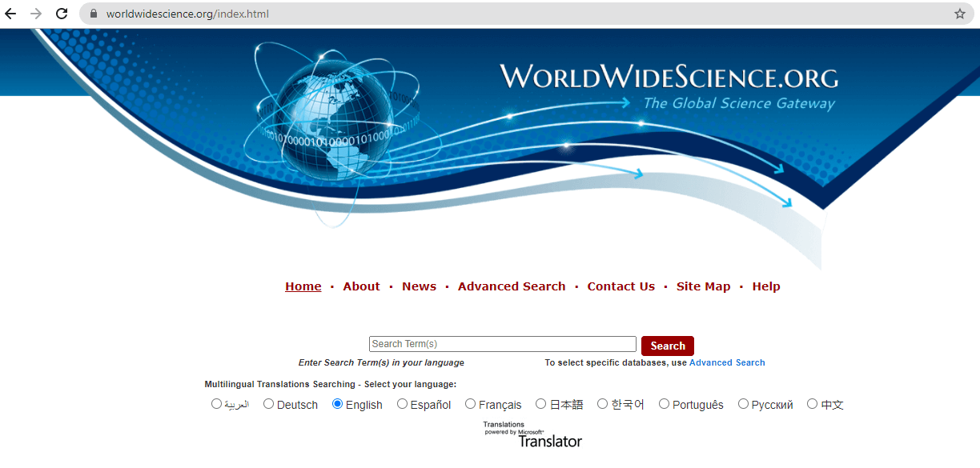Click the Microsoft Translator logo

pyautogui.click(x=532, y=434)
